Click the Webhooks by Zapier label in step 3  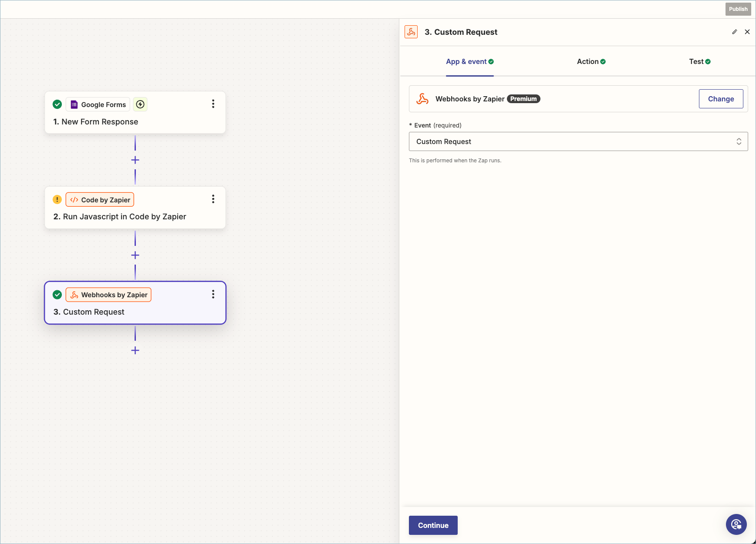point(108,295)
